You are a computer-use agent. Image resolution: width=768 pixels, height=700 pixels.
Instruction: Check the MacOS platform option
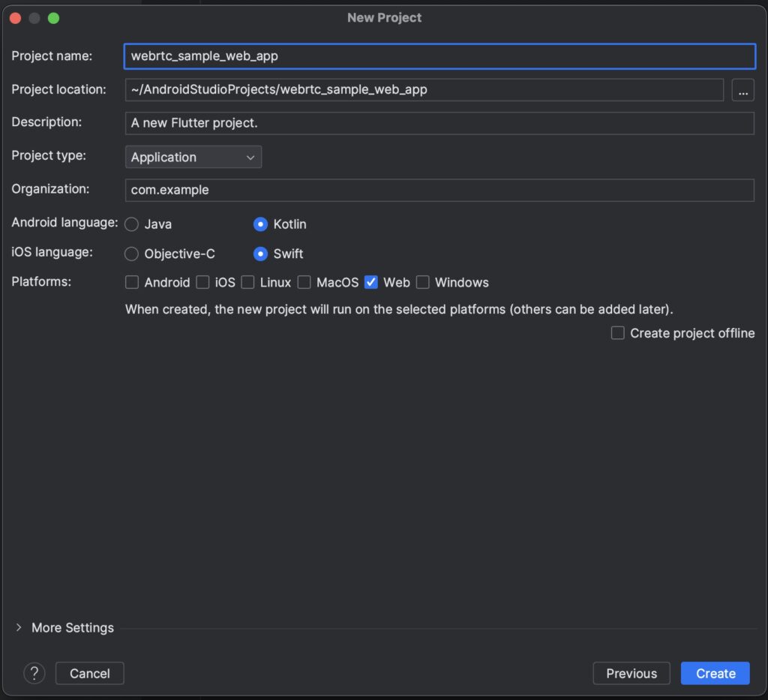point(304,282)
